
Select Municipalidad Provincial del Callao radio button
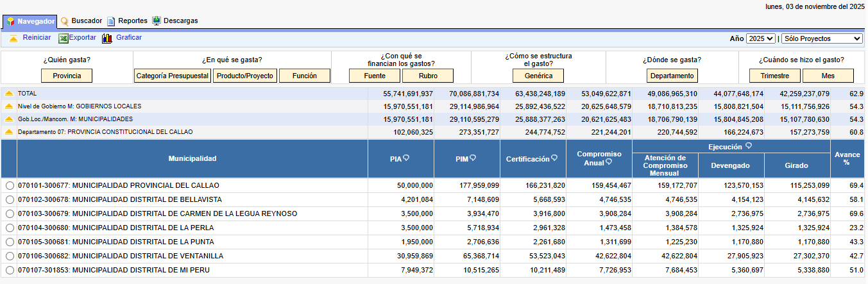point(10,186)
